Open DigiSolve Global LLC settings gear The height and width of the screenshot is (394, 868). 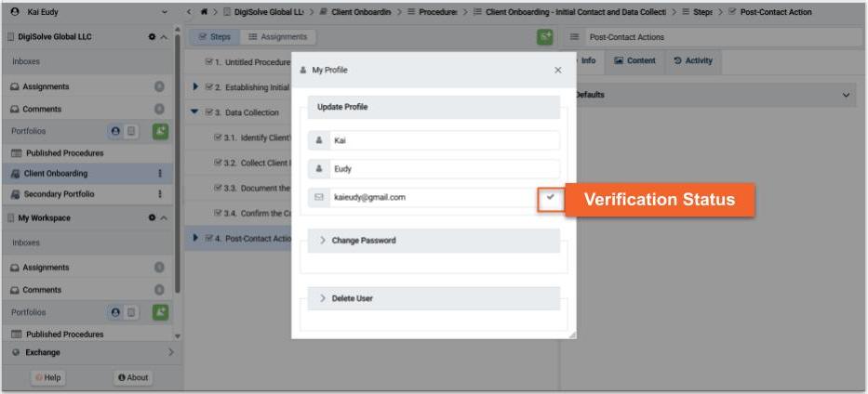click(x=152, y=37)
